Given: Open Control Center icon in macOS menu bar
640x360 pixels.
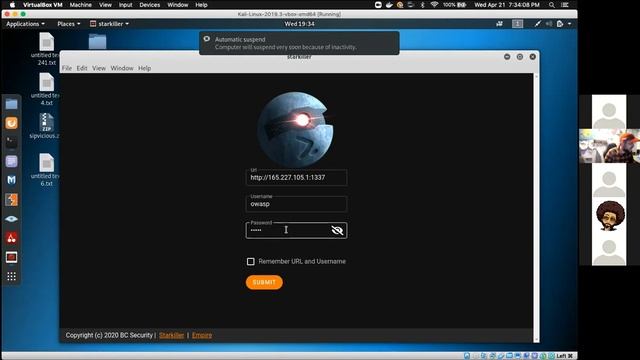Looking at the screenshot, I should click(565, 5).
